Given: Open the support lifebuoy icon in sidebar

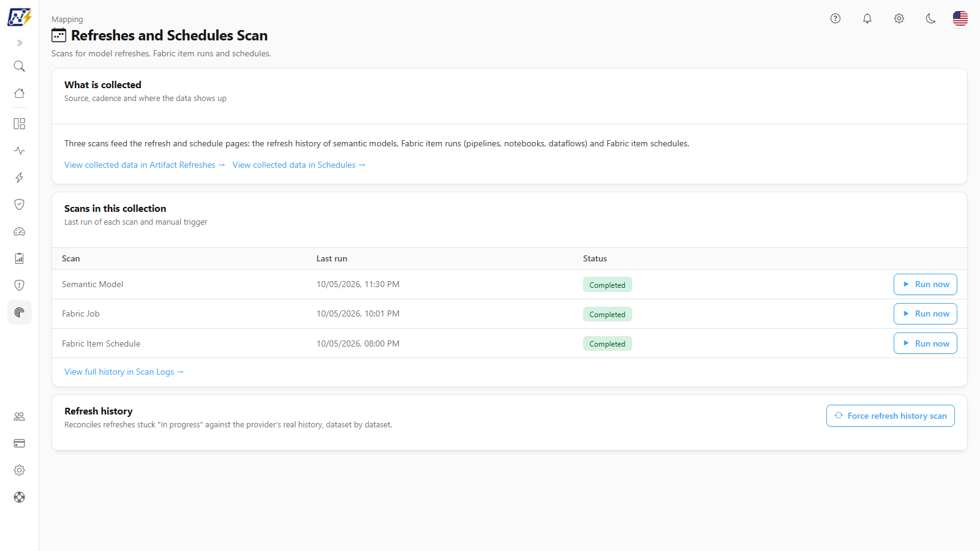Looking at the screenshot, I should [x=20, y=497].
